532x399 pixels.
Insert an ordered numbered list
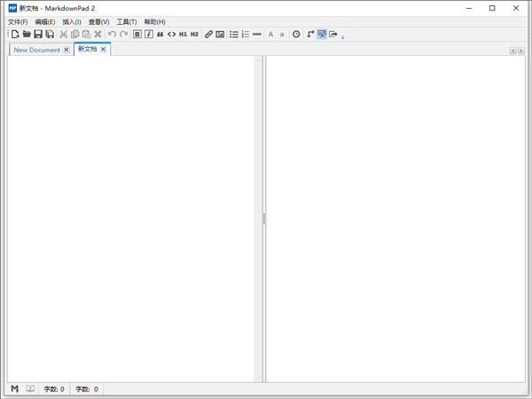(x=246, y=35)
